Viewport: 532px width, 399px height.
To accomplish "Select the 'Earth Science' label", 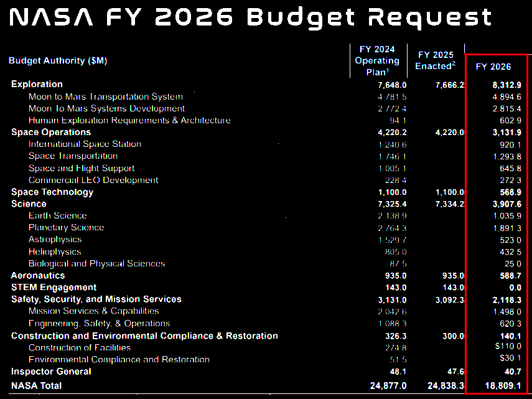I will click(58, 216).
